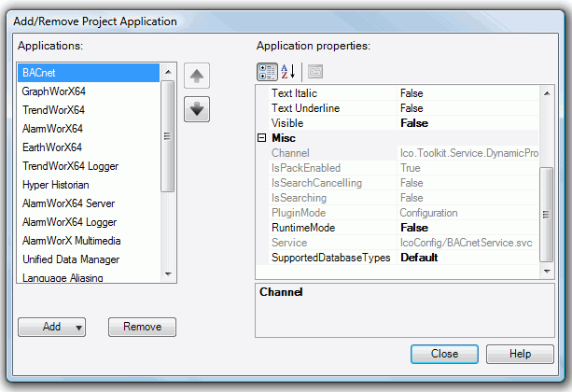572x392 pixels.
Task: Select Hyper Historian in the list
Action: pyautogui.click(x=89, y=185)
